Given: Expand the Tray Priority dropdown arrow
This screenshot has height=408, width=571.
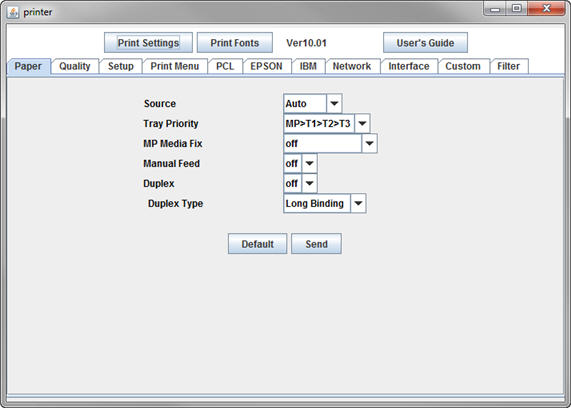Looking at the screenshot, I should coord(362,123).
